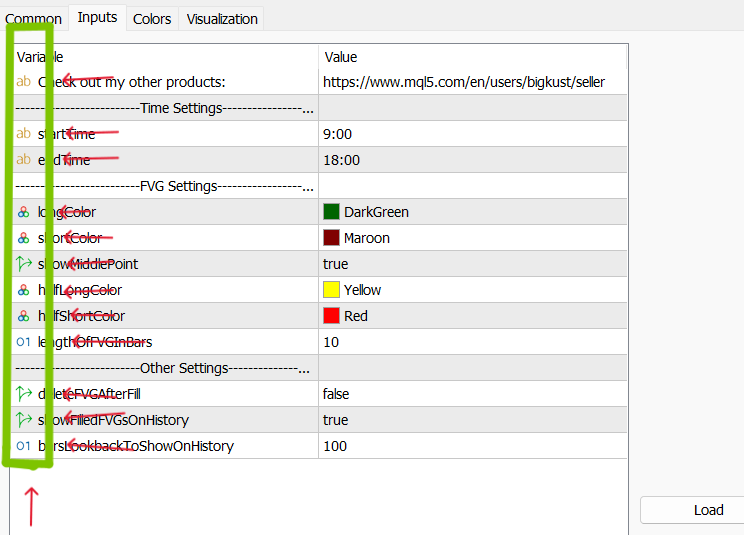Click the integer icon beside lengthOfFVGInBars

click(x=23, y=342)
